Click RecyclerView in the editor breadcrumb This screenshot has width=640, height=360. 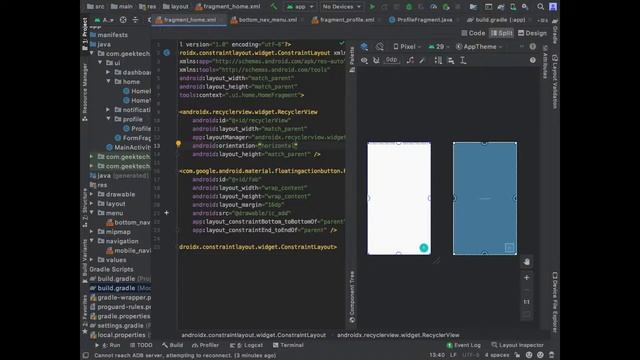(x=398, y=335)
